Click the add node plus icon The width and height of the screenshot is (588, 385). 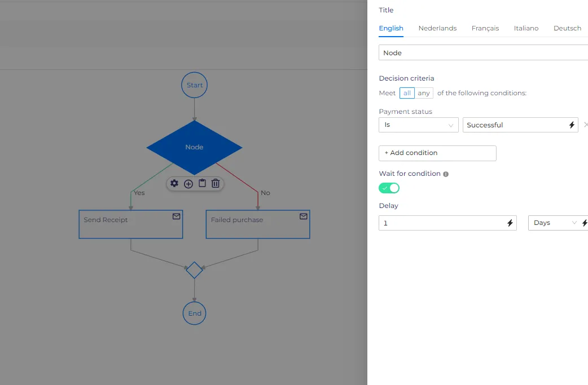coord(188,184)
